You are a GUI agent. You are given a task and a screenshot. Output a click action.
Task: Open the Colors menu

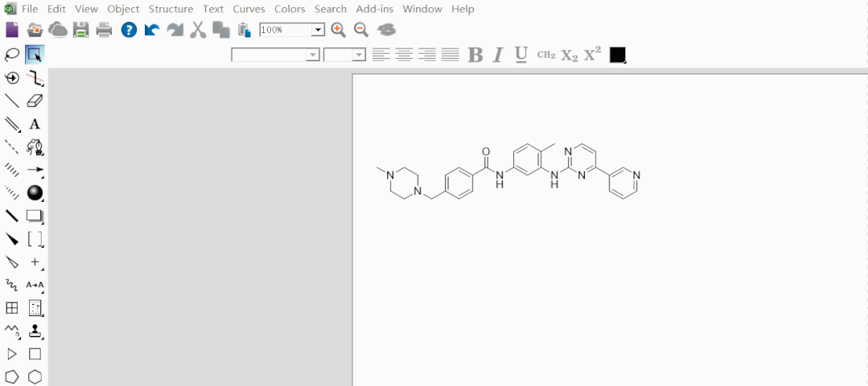click(x=290, y=9)
